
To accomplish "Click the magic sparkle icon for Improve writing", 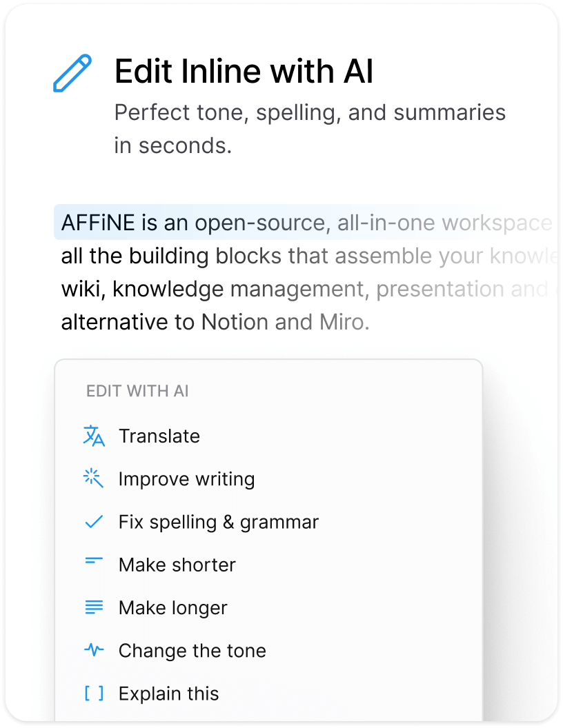I will point(95,478).
